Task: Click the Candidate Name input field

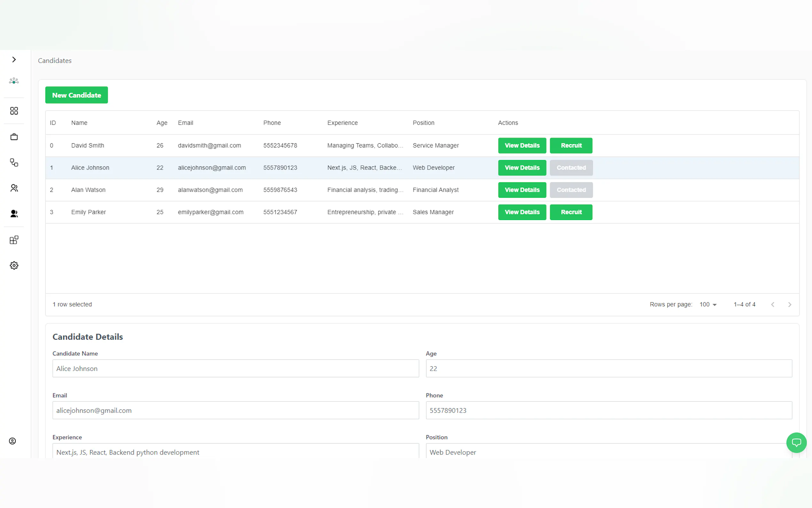Action: coord(235,369)
